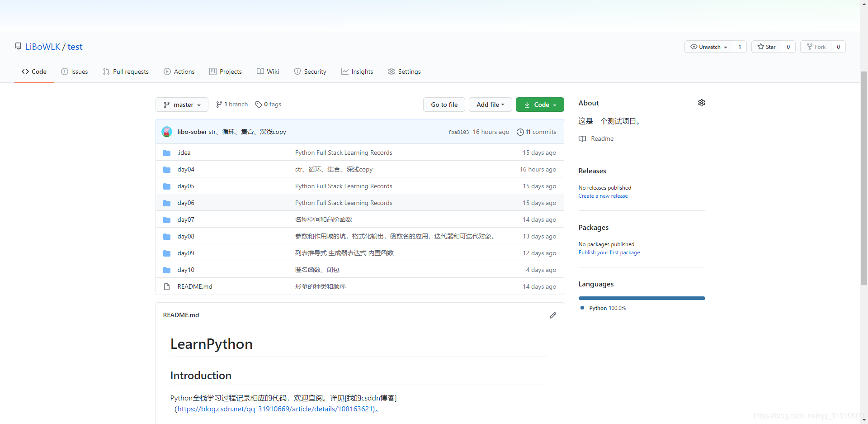Click Python 100.0% language entry
Screen dimensions: 868x424
click(x=604, y=308)
